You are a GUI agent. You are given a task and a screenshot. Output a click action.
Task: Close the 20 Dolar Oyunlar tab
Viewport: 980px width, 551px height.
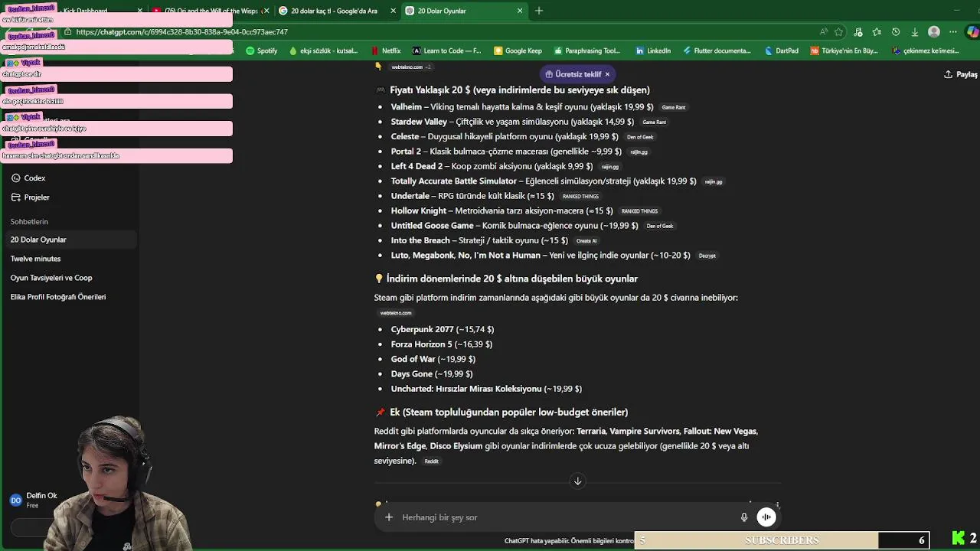pos(521,11)
